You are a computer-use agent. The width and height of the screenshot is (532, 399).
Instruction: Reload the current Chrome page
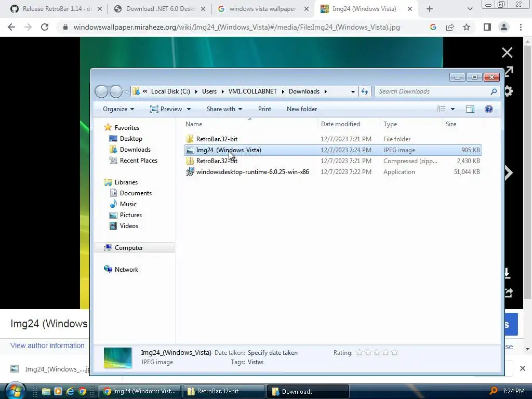click(x=45, y=27)
